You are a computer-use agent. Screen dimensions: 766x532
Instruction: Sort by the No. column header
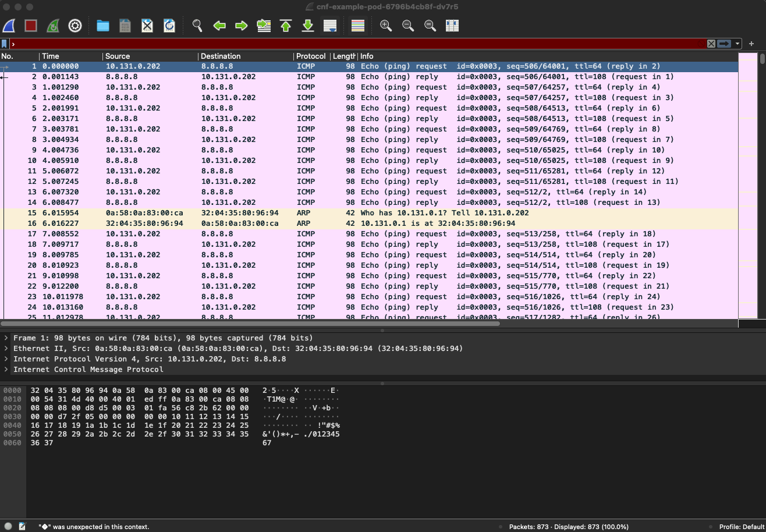pos(20,56)
